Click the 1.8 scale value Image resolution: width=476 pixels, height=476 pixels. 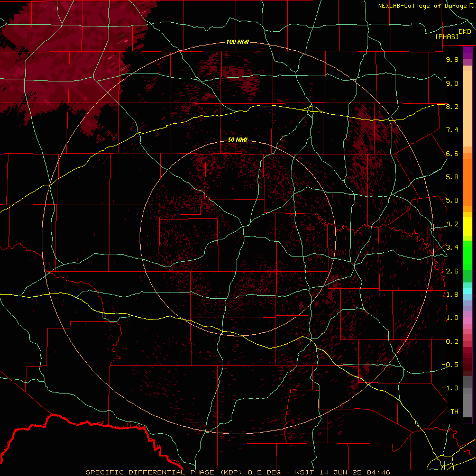[452, 295]
